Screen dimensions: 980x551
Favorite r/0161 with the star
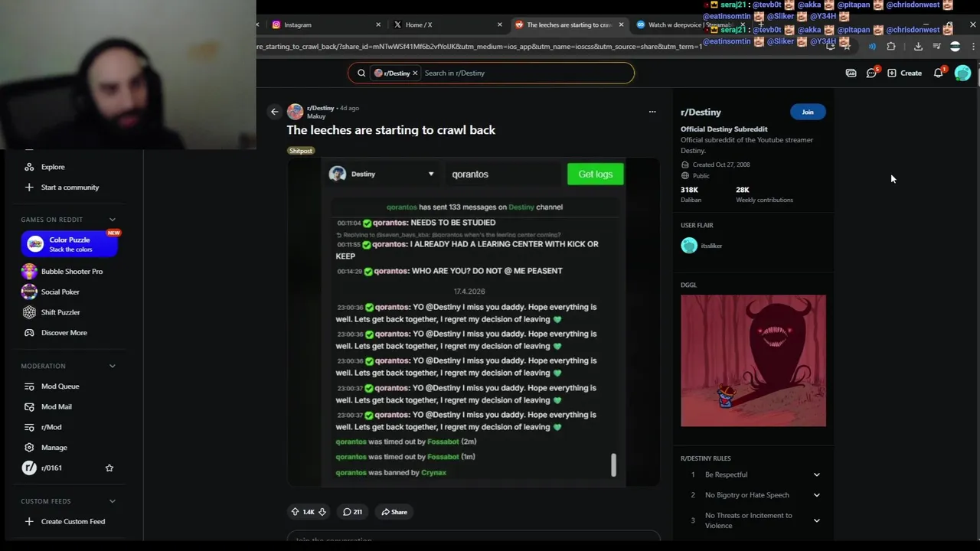coord(109,468)
